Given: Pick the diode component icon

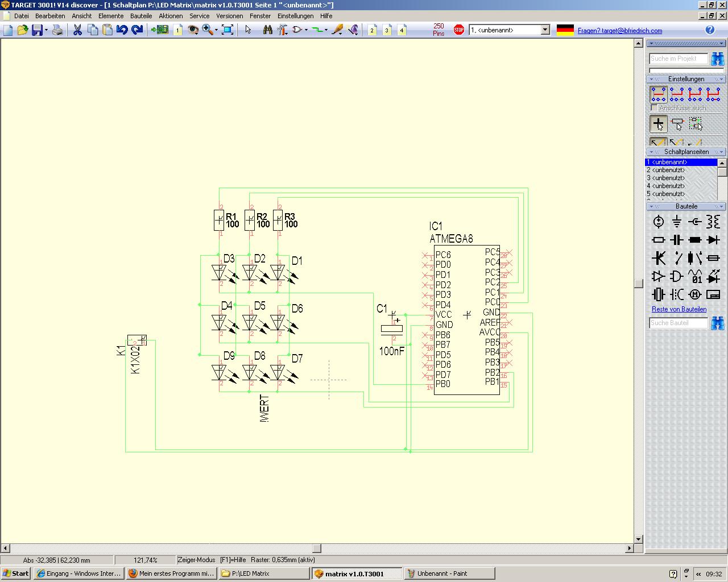Looking at the screenshot, I should 713,240.
